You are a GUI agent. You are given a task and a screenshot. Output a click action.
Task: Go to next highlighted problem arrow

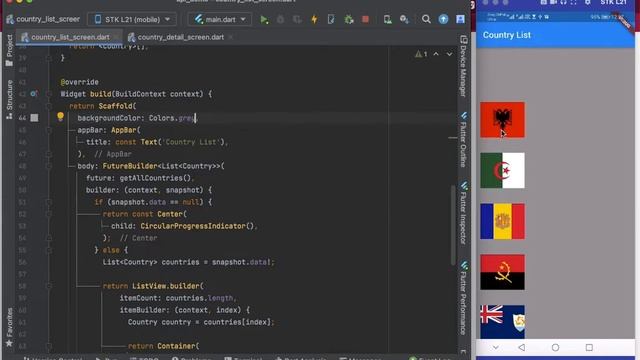[449, 54]
